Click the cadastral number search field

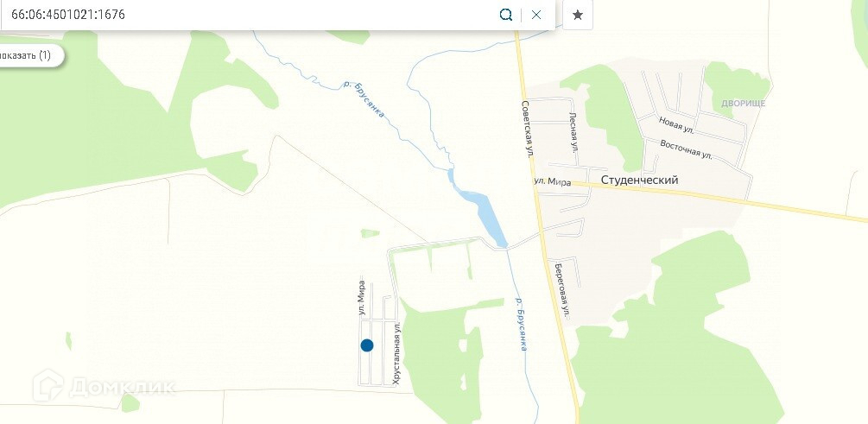coord(249,15)
